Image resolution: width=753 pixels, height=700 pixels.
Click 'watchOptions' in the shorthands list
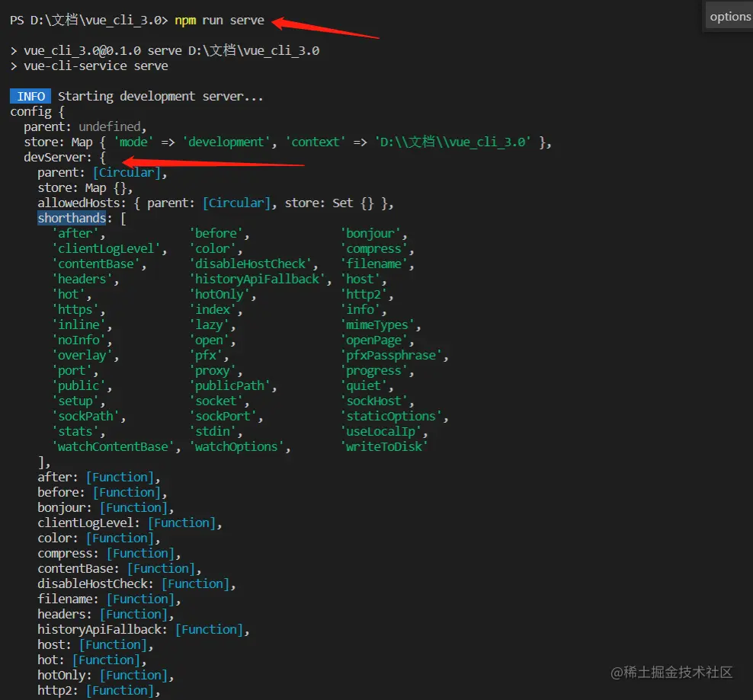(x=236, y=446)
